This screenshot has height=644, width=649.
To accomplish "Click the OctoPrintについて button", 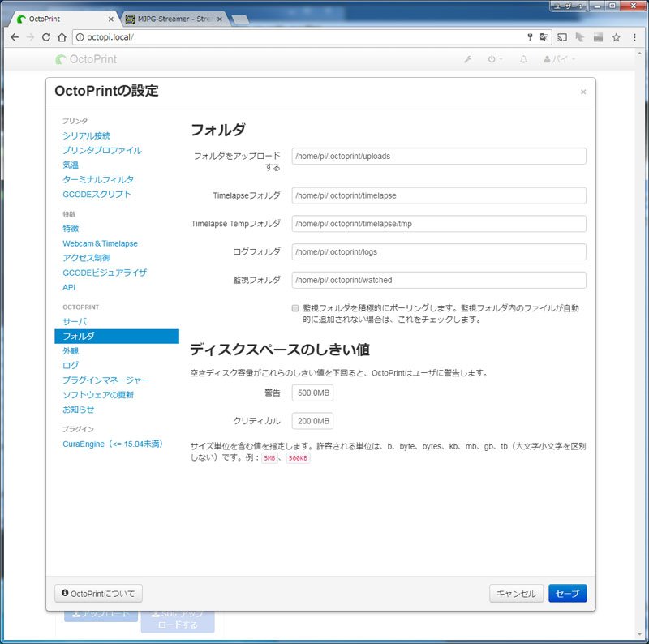I will click(98, 594).
